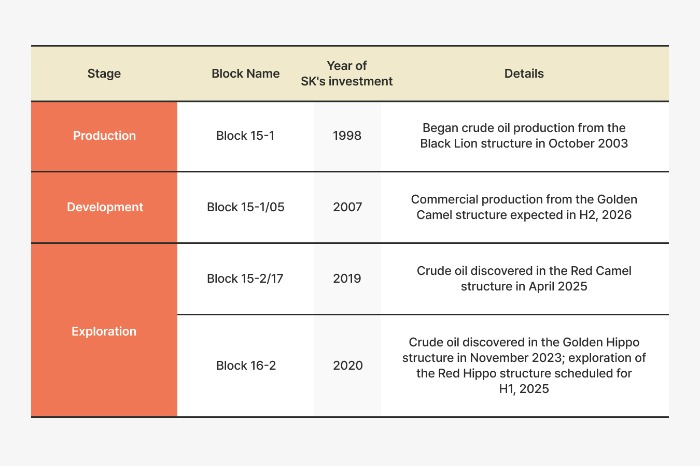Select the 2019 investment year cell
700x466 pixels.
pos(347,279)
